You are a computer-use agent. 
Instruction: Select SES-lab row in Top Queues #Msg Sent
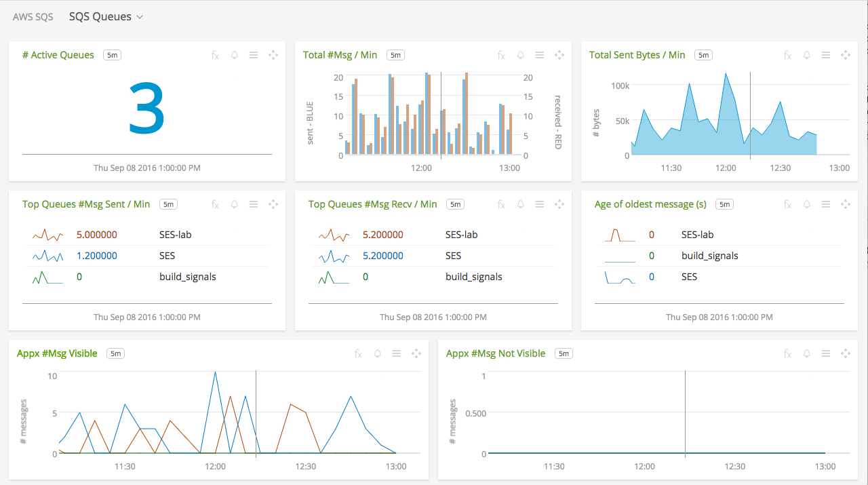147,235
